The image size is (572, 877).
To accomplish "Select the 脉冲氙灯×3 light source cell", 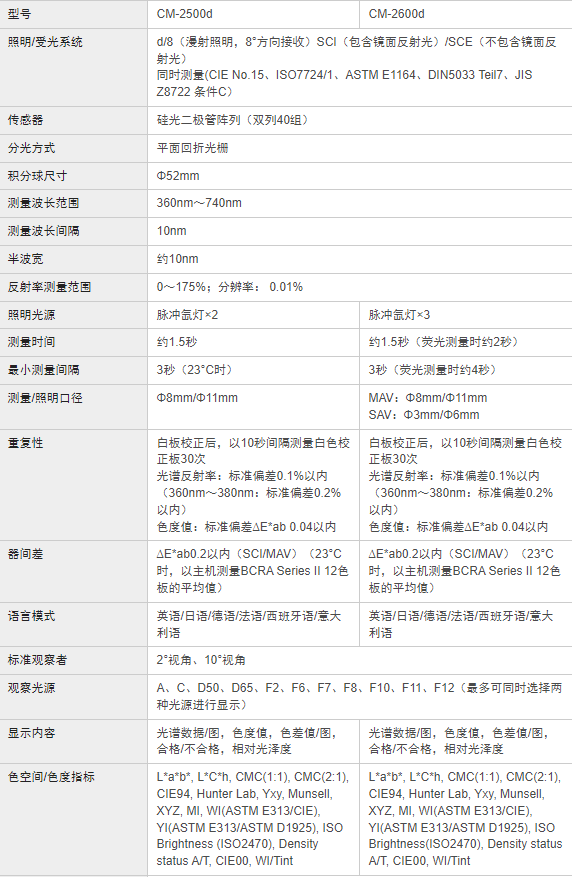I will 466,315.
